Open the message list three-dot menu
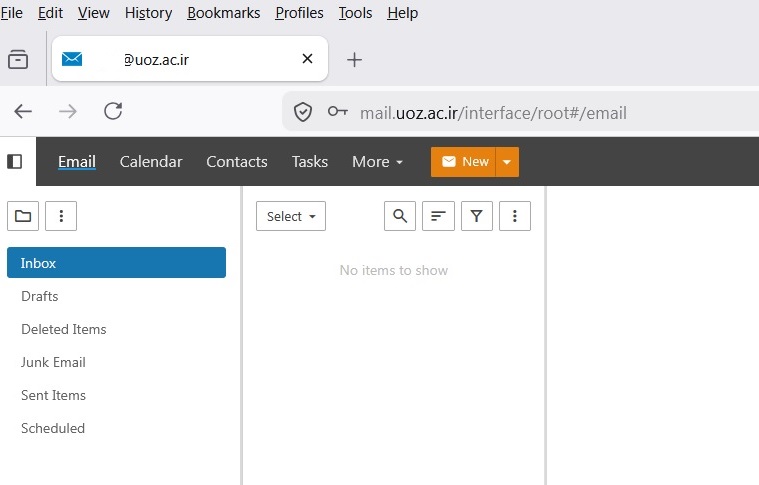 coord(515,216)
